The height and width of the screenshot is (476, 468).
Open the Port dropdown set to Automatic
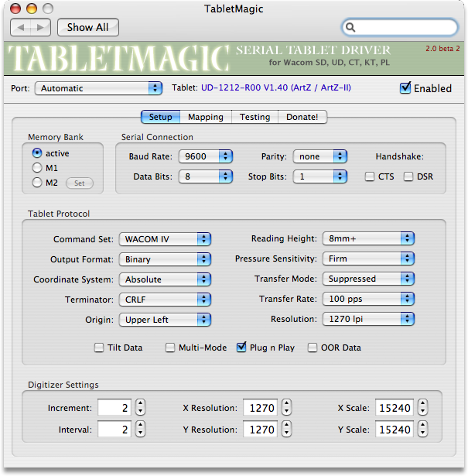pyautogui.click(x=98, y=88)
